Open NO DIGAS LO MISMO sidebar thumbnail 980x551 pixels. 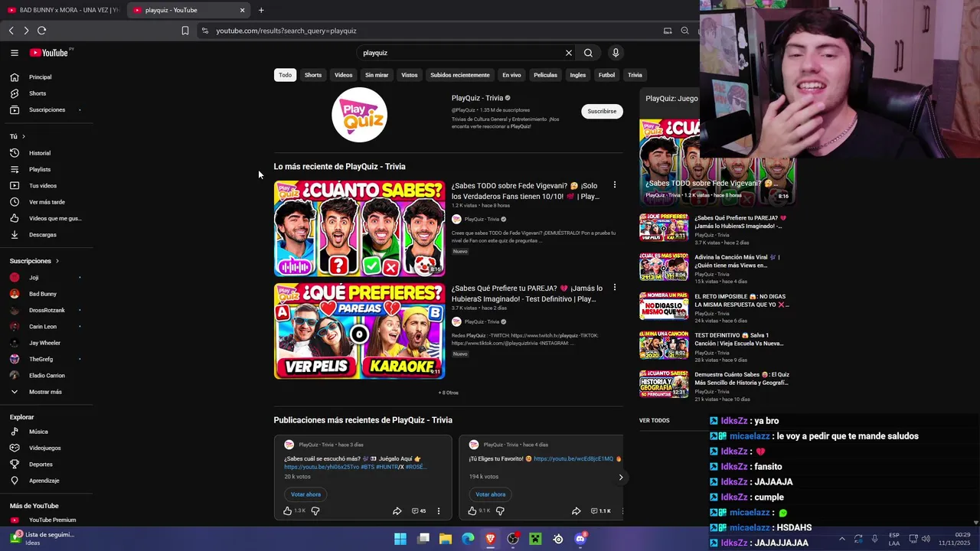pyautogui.click(x=664, y=305)
